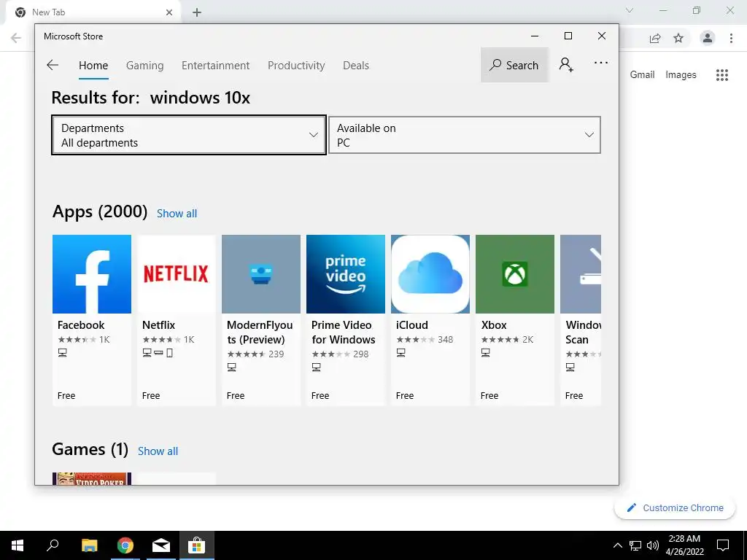747x560 pixels.
Task: Open the Windows Scan app tile
Action: (581, 319)
